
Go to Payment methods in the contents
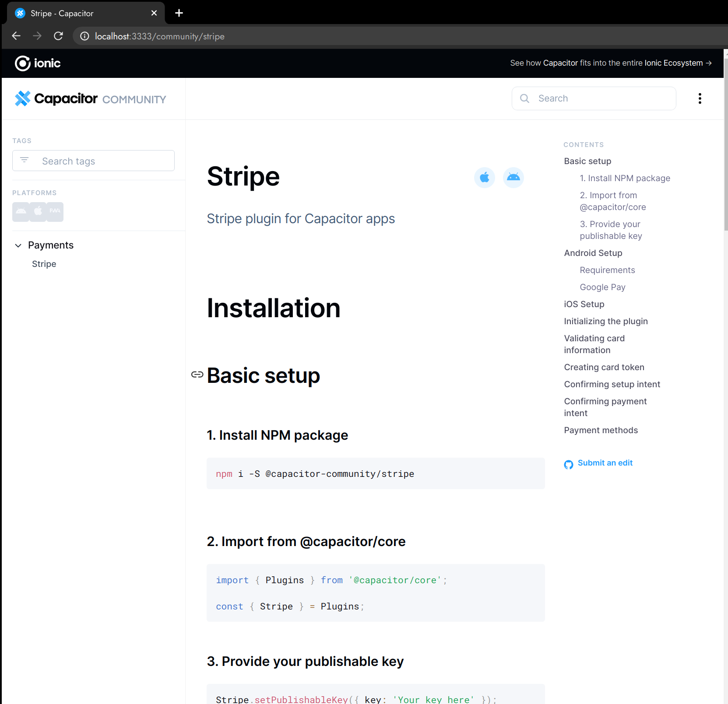coord(601,430)
